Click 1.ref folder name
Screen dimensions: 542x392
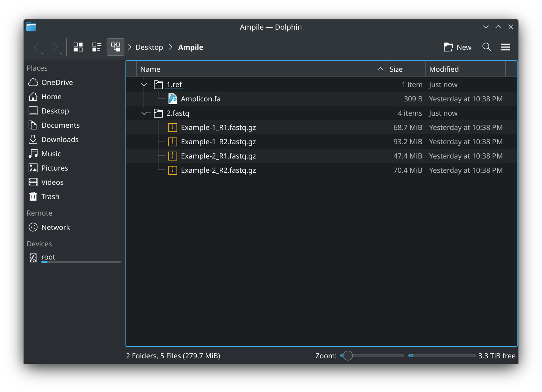click(x=174, y=85)
